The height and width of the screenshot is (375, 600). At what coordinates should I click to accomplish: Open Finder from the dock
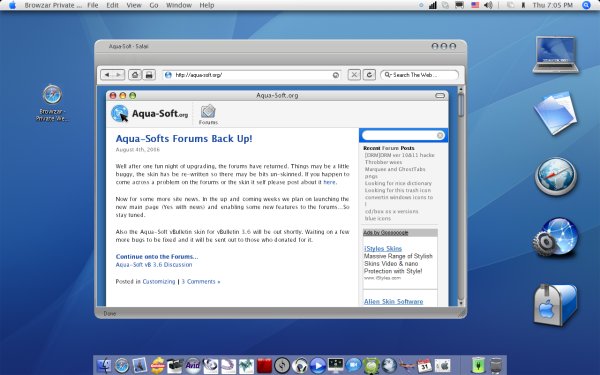click(104, 365)
